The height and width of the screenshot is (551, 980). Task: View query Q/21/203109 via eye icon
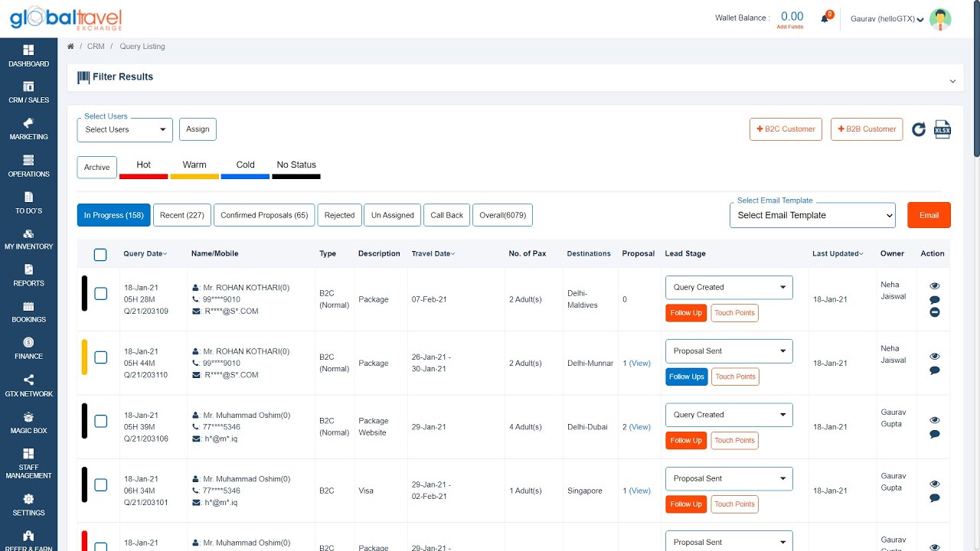click(935, 286)
